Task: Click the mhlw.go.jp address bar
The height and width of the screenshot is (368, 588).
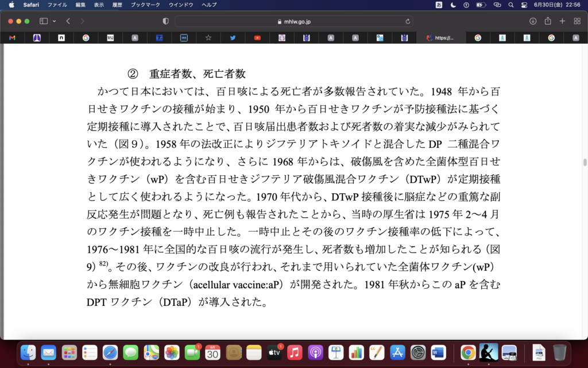Action: coord(293,21)
